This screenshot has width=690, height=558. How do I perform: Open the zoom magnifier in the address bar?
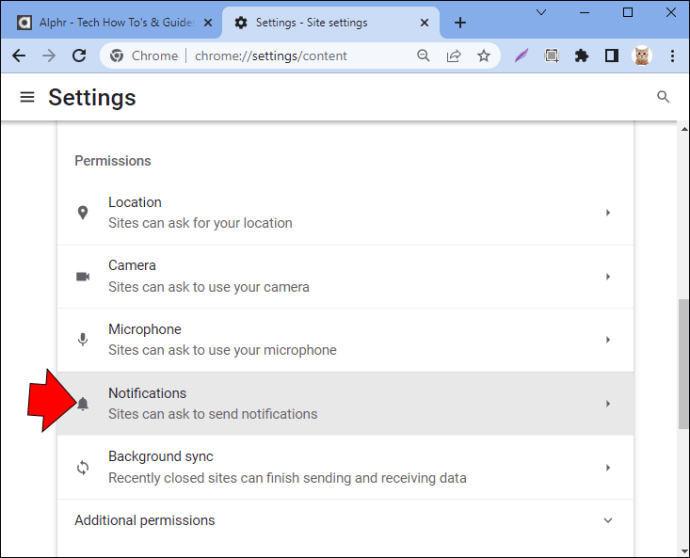click(x=423, y=56)
